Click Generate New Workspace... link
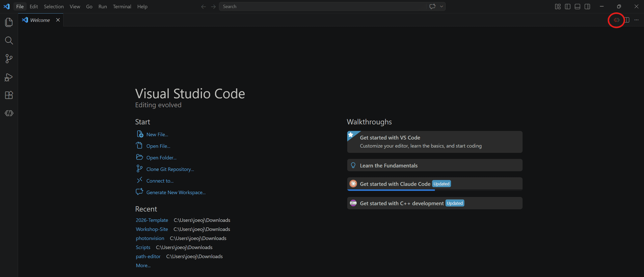 tap(176, 192)
